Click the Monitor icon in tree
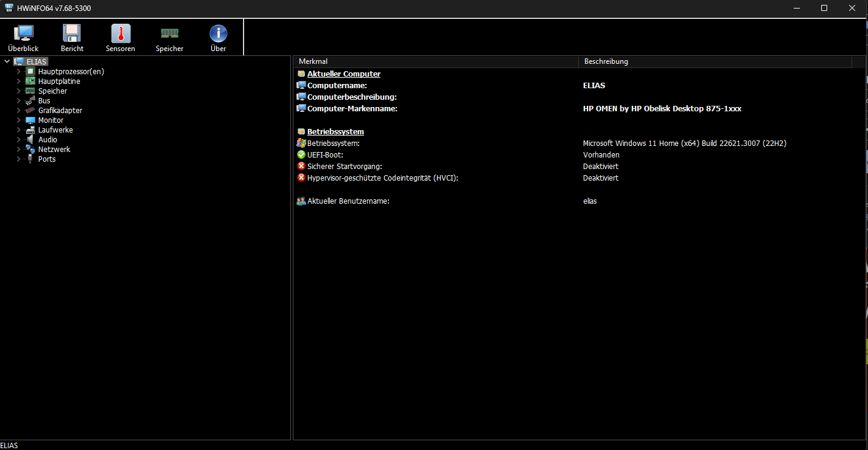The image size is (868, 450). click(30, 120)
